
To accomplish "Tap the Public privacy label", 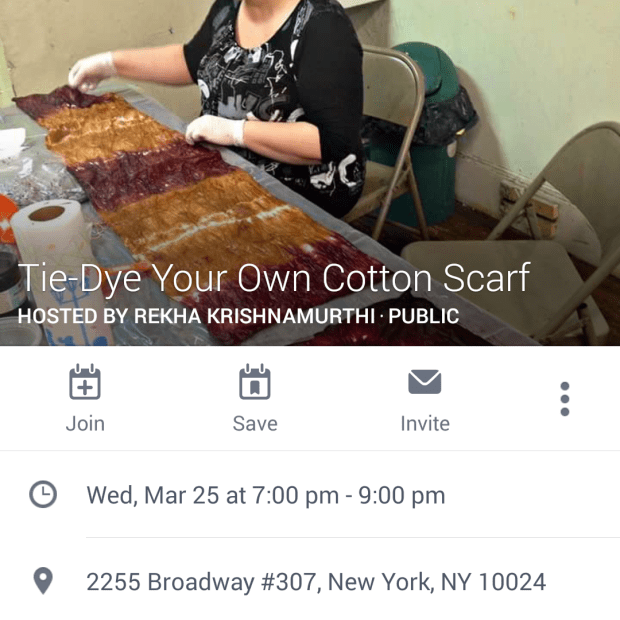I will [x=423, y=316].
